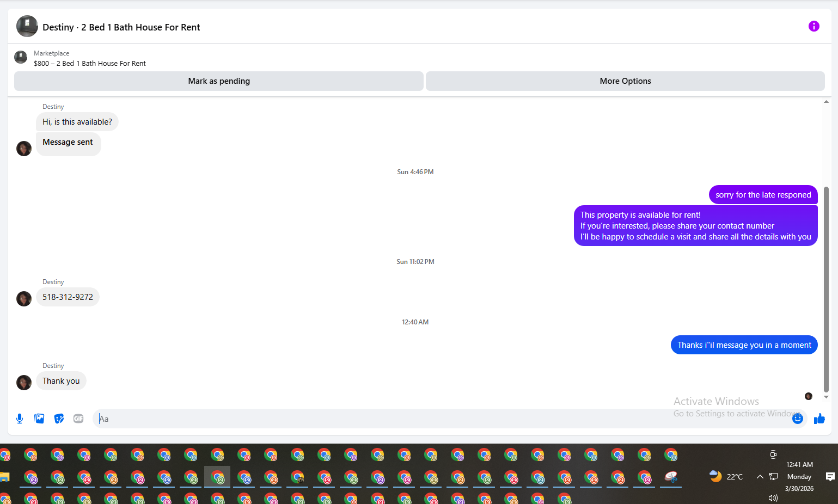Click the "Sun 11:02 PM" timestamp
Image resolution: width=838 pixels, height=504 pixels.
click(415, 262)
